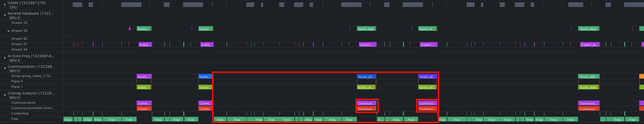
Task: Expand the CANN process row
Action: (5, 5)
